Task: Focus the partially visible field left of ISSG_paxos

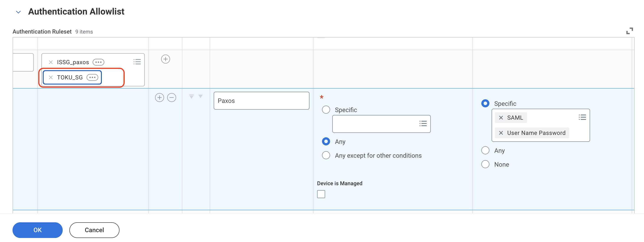Action: [23, 62]
